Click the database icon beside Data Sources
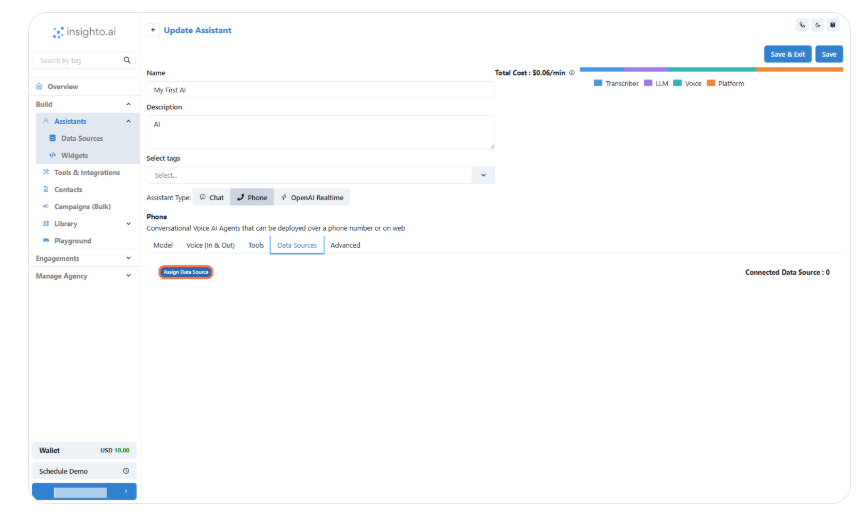Viewport: 868px width, 528px height. click(x=53, y=138)
